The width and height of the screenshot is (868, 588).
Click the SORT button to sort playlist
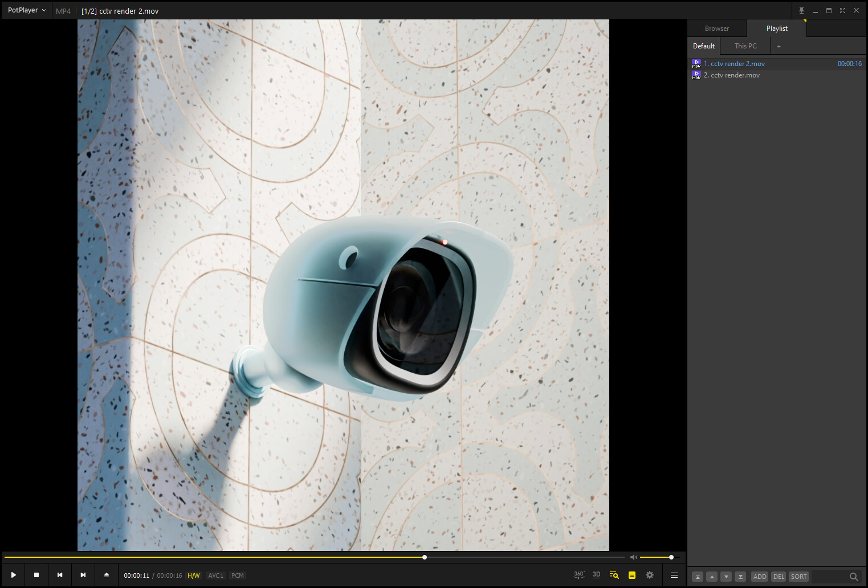click(x=798, y=576)
